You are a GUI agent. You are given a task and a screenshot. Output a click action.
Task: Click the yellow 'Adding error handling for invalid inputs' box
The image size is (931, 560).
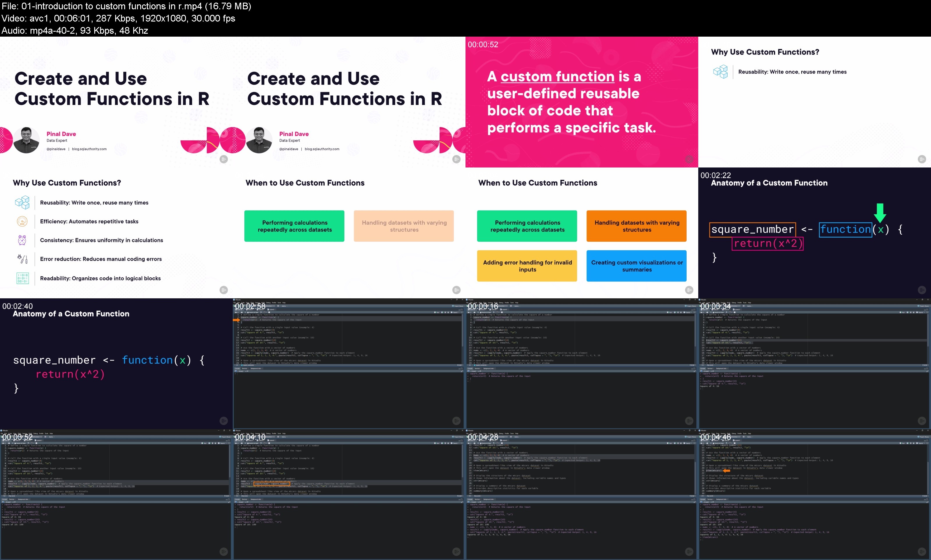coord(527,266)
